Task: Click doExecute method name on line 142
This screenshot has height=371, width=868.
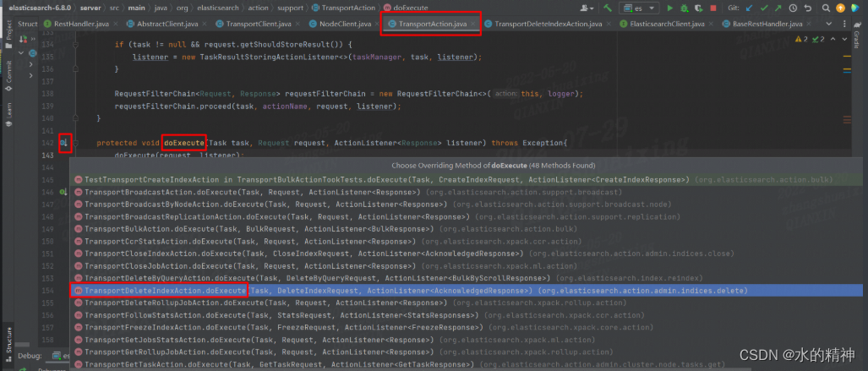Action: tap(183, 143)
